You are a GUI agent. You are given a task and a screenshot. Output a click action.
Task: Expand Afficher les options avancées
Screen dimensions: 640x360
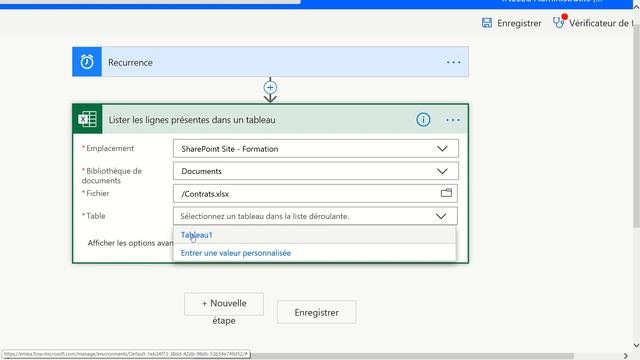point(130,243)
